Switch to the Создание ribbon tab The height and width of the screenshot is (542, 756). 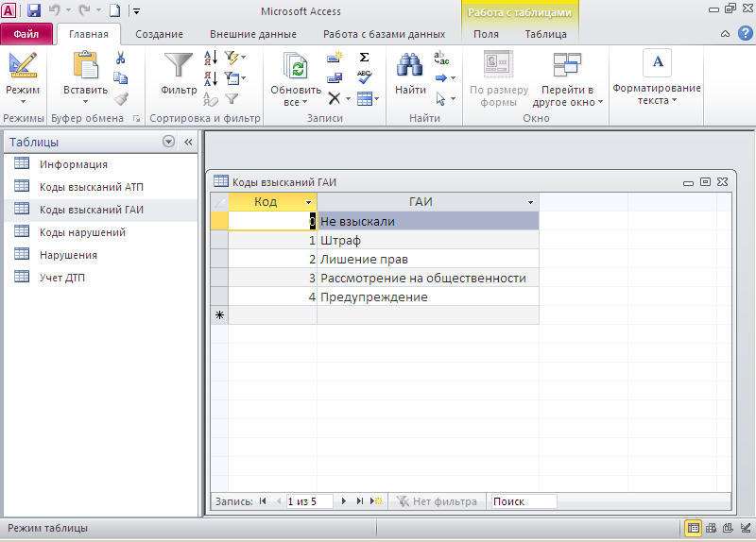[159, 34]
